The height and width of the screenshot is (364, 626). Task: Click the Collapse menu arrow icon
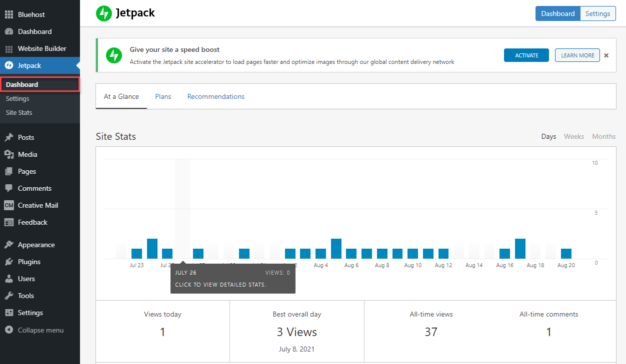pyautogui.click(x=8, y=330)
